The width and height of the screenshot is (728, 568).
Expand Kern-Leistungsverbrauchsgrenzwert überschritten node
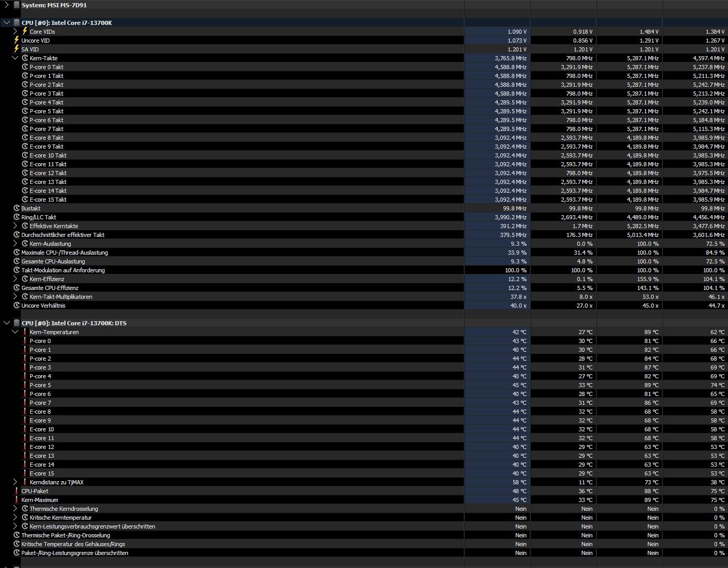pyautogui.click(x=15, y=526)
